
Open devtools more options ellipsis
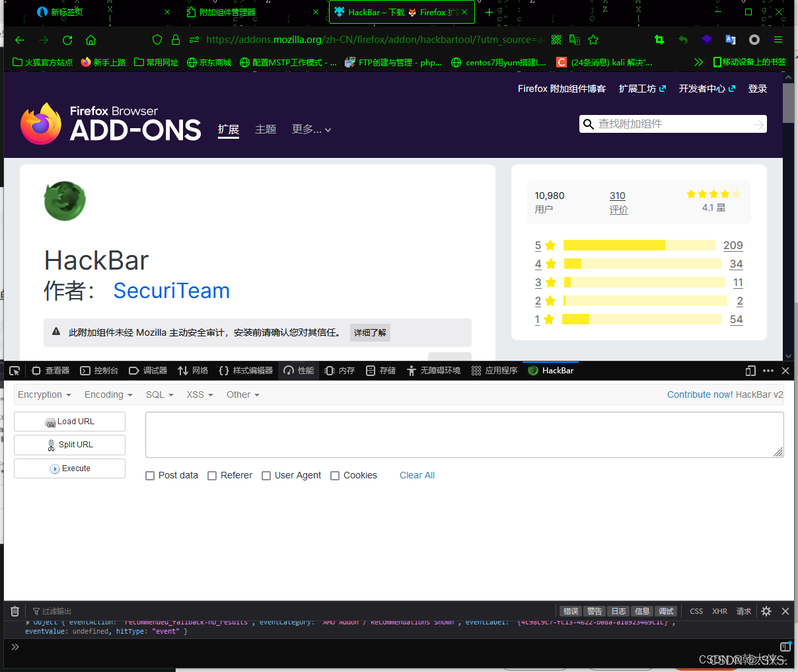[768, 371]
